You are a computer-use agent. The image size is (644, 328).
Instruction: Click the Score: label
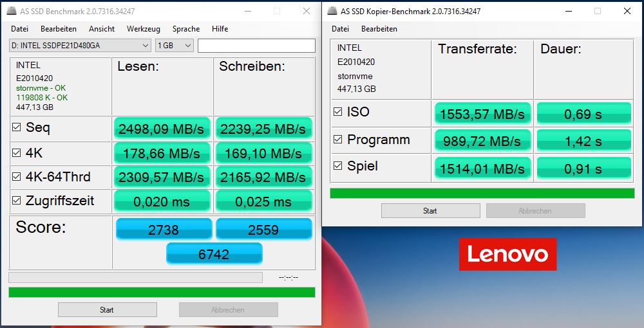pos(41,227)
